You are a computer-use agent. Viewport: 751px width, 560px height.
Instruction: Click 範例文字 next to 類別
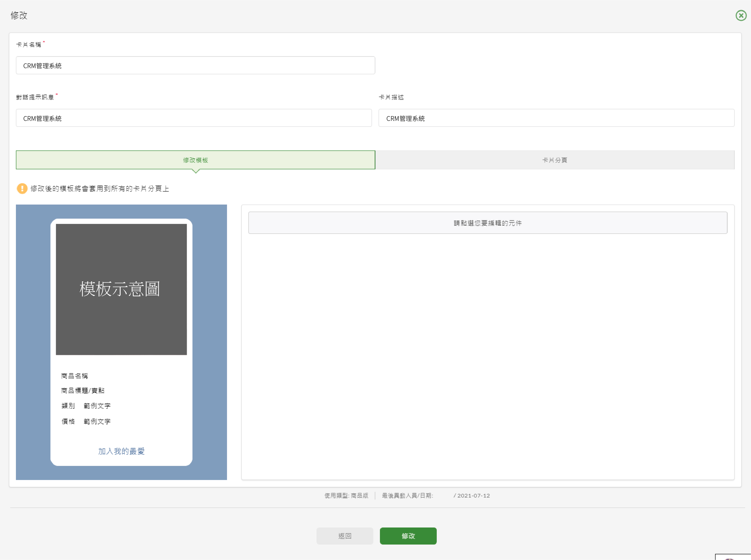97,406
